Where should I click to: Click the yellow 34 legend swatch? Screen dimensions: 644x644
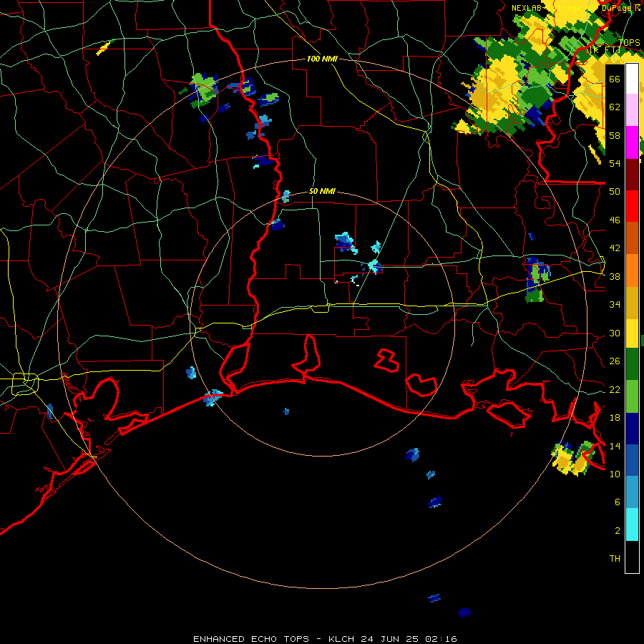tap(632, 333)
